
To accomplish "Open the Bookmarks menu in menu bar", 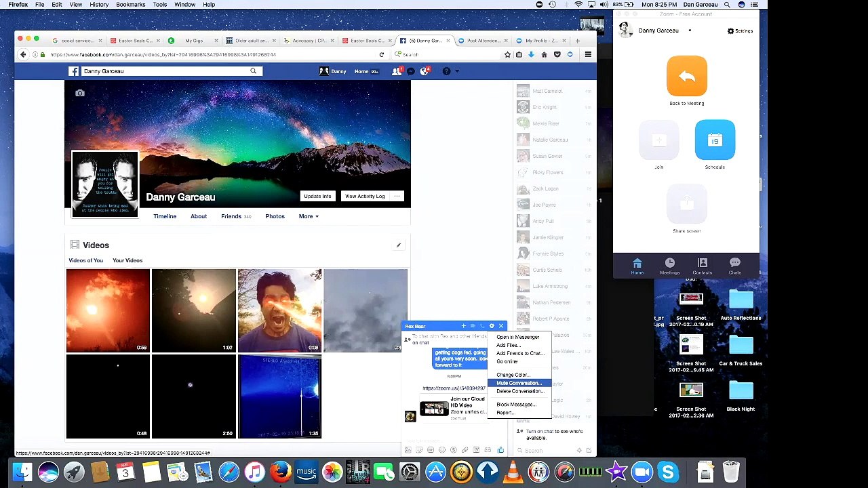I will tap(130, 5).
